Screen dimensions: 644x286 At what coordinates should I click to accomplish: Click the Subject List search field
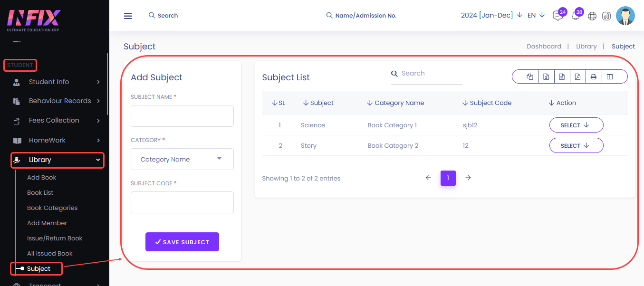tap(427, 74)
